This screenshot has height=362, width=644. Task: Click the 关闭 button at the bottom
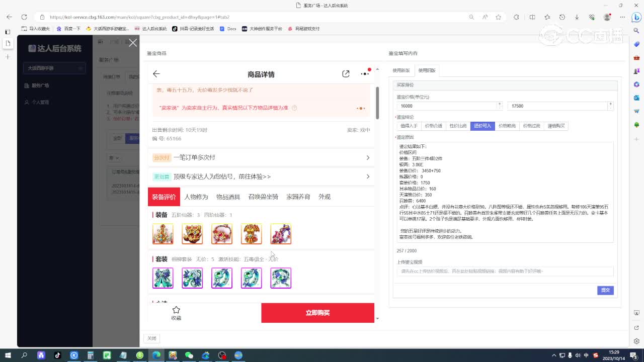tap(152, 338)
